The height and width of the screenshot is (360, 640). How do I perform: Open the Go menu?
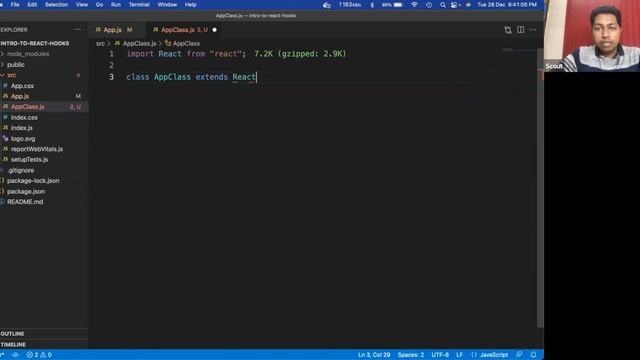pos(99,5)
